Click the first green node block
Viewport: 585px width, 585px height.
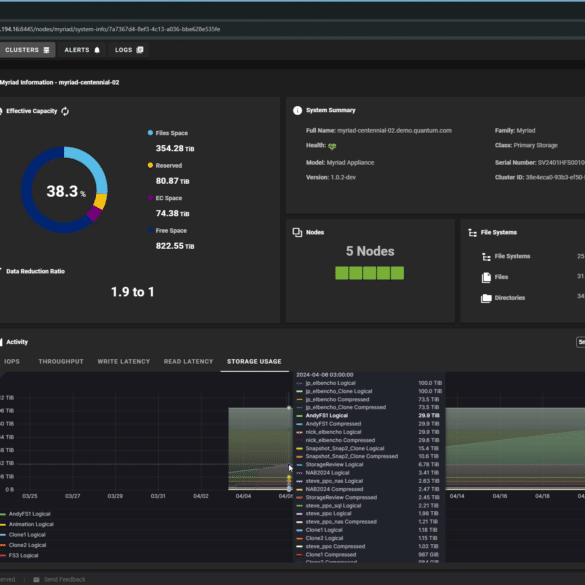tap(342, 273)
